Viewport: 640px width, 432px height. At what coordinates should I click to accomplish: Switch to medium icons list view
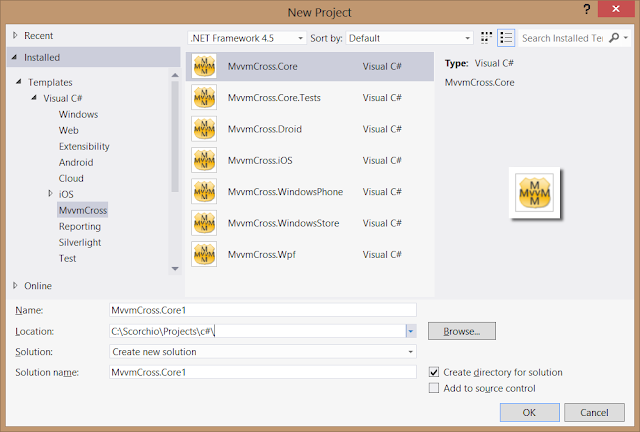pyautogui.click(x=506, y=38)
